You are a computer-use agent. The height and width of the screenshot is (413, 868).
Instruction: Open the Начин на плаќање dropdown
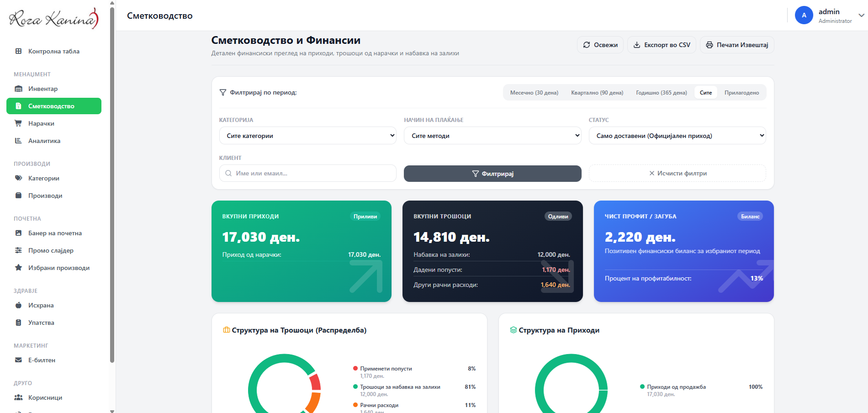tap(492, 136)
